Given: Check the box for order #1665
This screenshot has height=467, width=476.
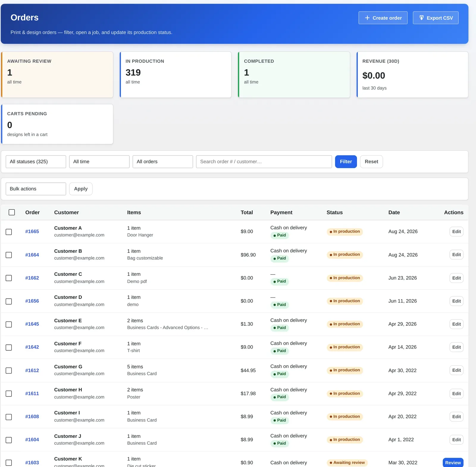Looking at the screenshot, I should [9, 232].
